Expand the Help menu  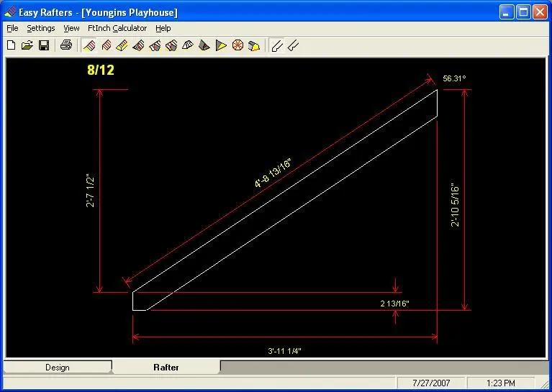(163, 28)
